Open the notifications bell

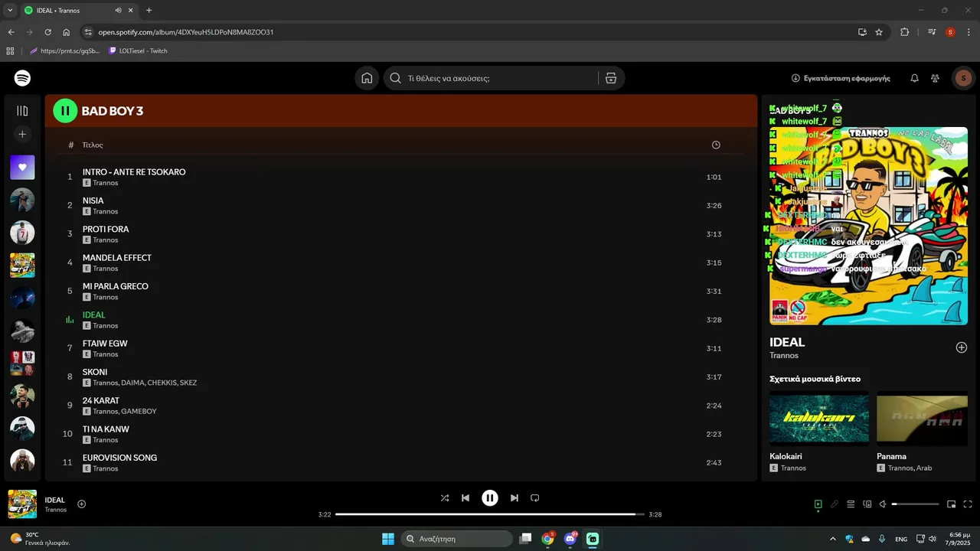pyautogui.click(x=914, y=78)
